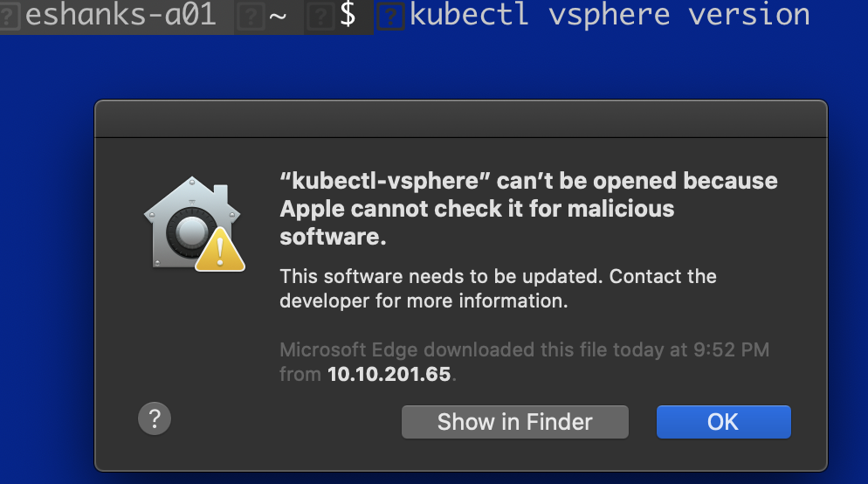Screen dimensions: 868x484
Task: Click the missing-glyph box before eshanks-a01
Action: click(10, 16)
